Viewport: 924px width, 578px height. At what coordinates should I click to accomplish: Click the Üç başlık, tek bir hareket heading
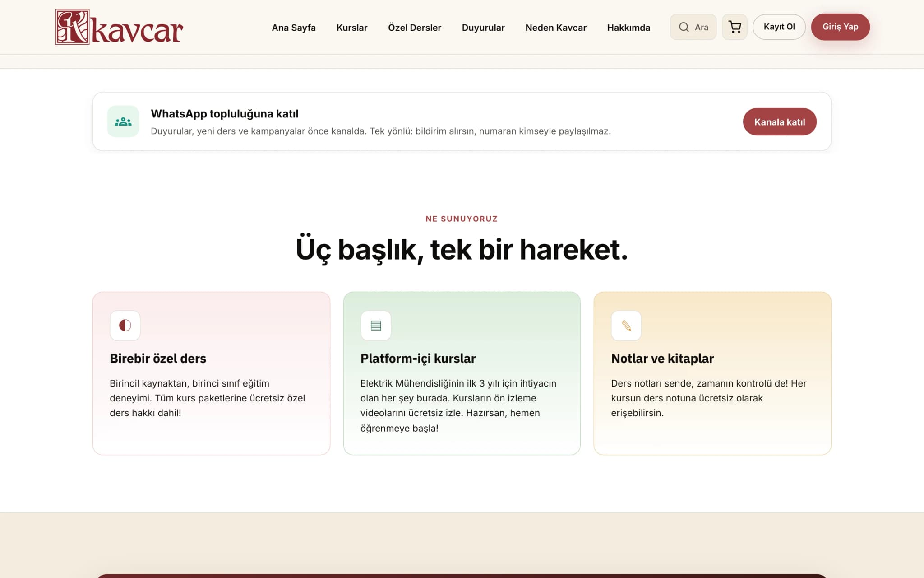pyautogui.click(x=462, y=250)
